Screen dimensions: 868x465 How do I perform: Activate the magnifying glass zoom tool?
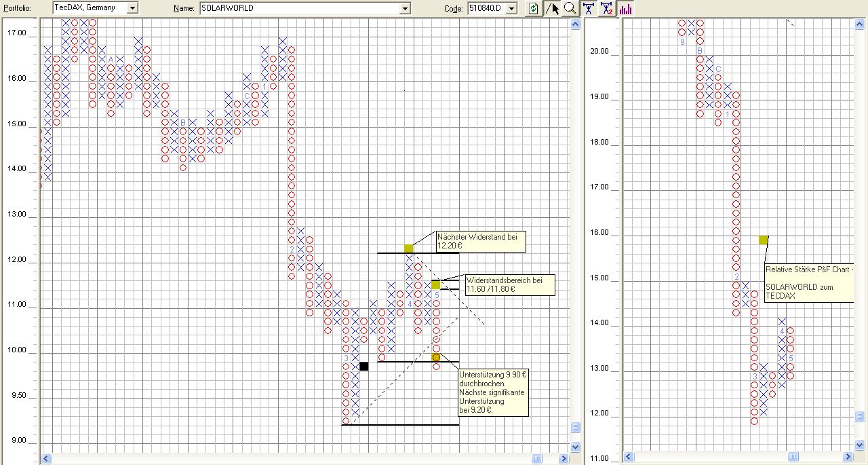(x=570, y=8)
